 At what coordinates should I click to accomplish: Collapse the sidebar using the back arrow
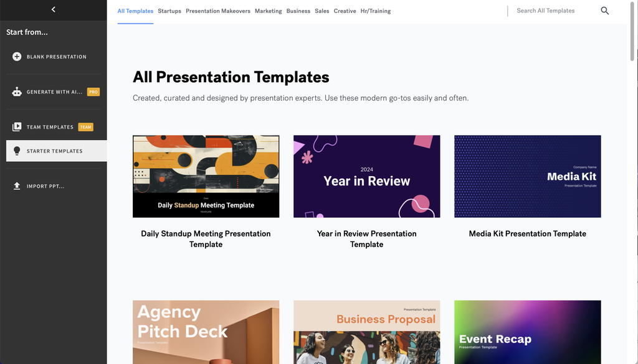pos(53,9)
